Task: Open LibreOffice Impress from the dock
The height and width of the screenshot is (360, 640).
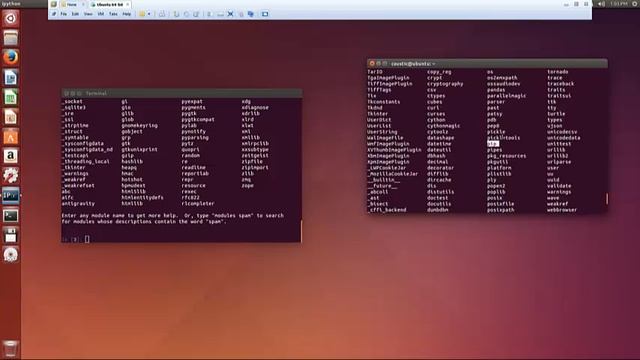Action: coord(11,117)
